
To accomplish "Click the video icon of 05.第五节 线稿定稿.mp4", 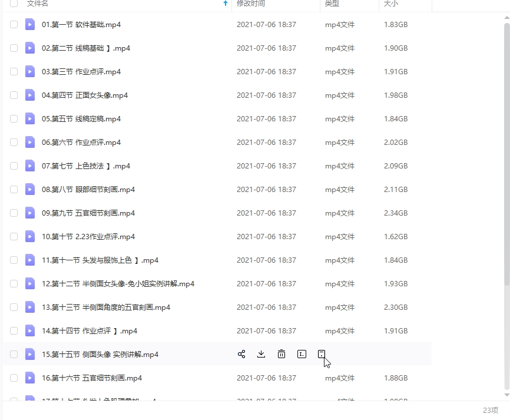I will [30, 119].
